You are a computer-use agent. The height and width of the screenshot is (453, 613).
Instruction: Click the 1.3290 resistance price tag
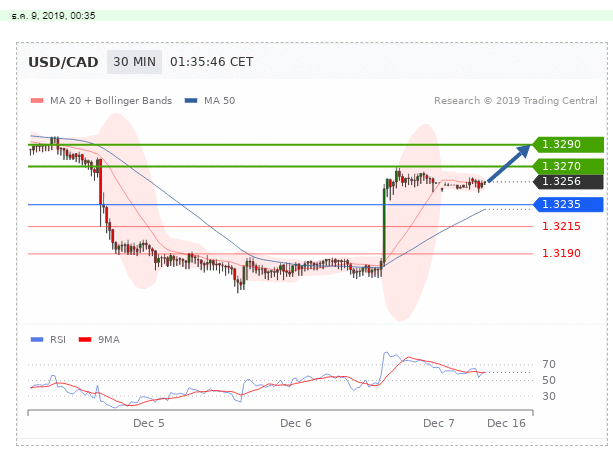568,144
